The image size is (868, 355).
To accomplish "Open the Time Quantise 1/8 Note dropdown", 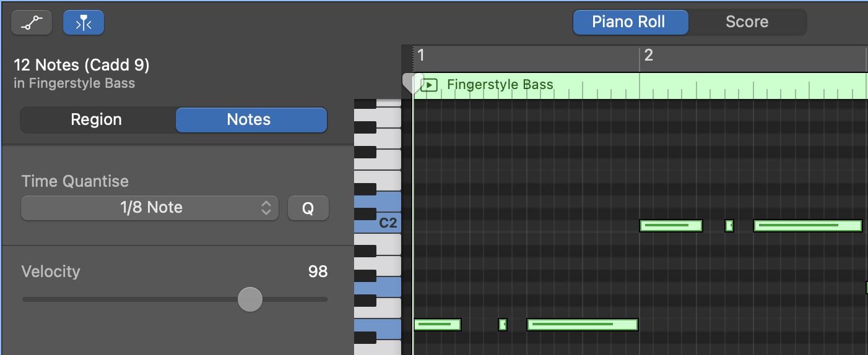I will pos(150,208).
